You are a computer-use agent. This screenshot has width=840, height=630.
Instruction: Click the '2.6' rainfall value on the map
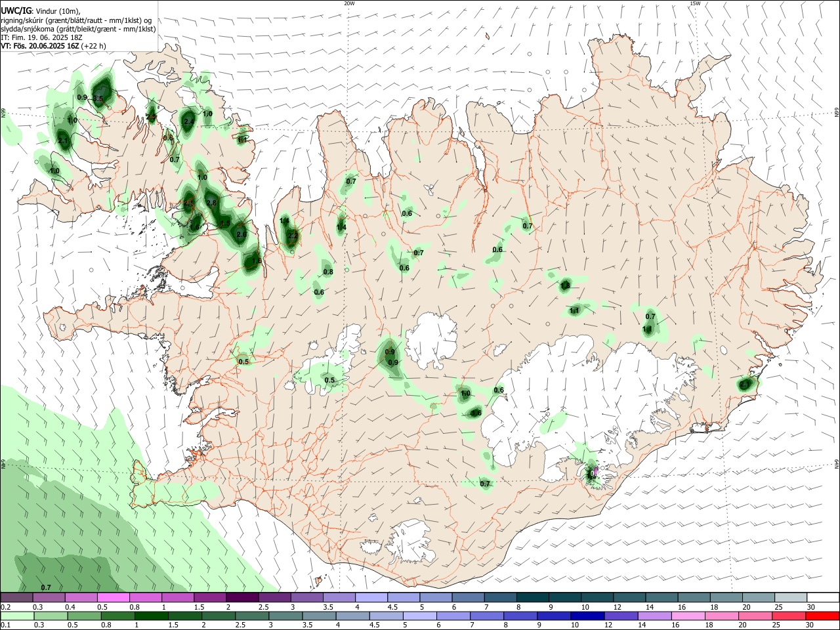(x=241, y=234)
